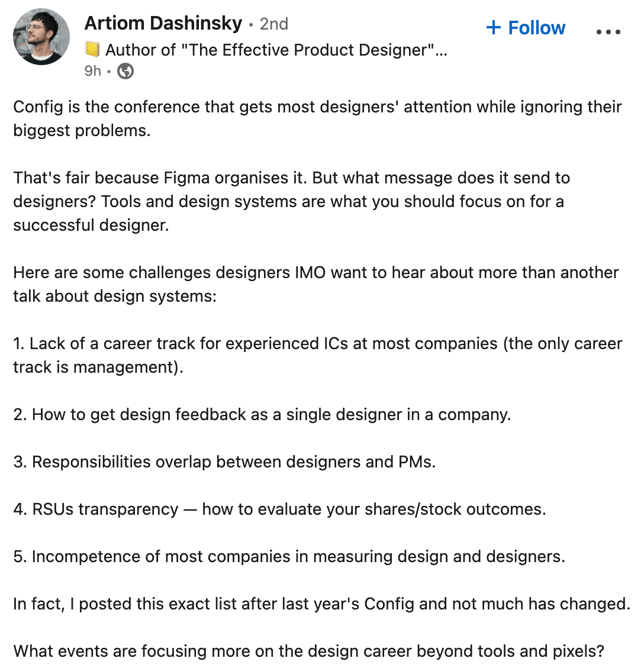Click the opening sentence about Config conference

coord(317,118)
